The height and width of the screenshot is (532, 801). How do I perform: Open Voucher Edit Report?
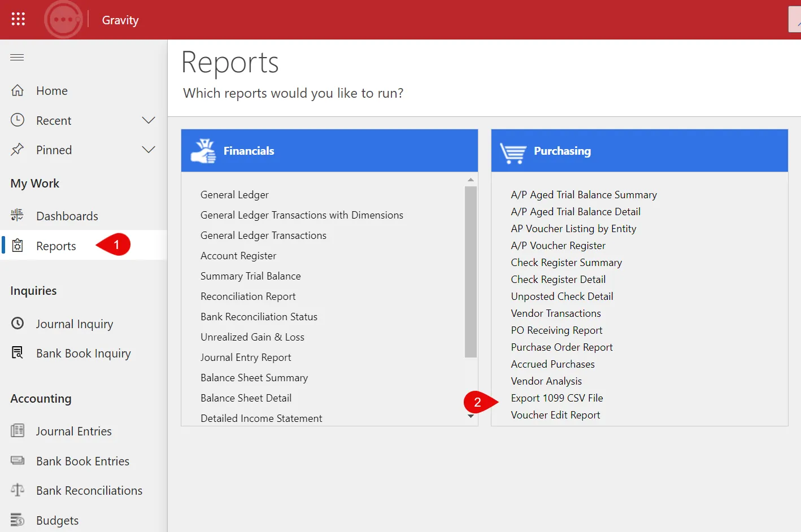click(x=556, y=415)
